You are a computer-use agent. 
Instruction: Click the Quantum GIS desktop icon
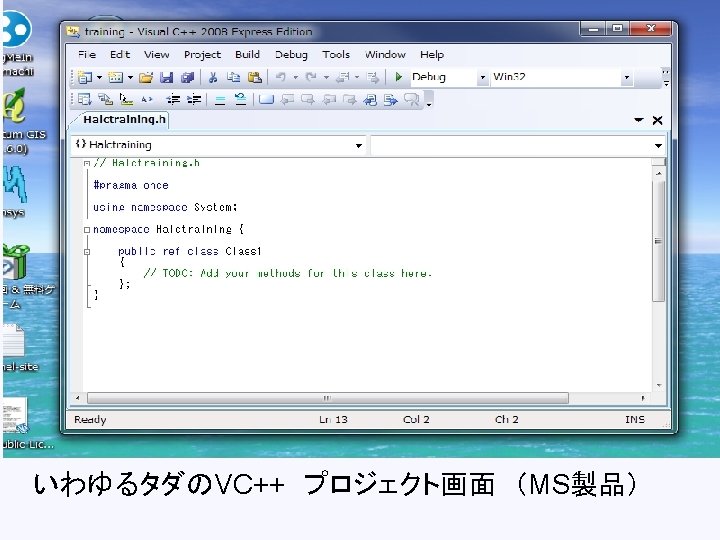click(x=22, y=120)
